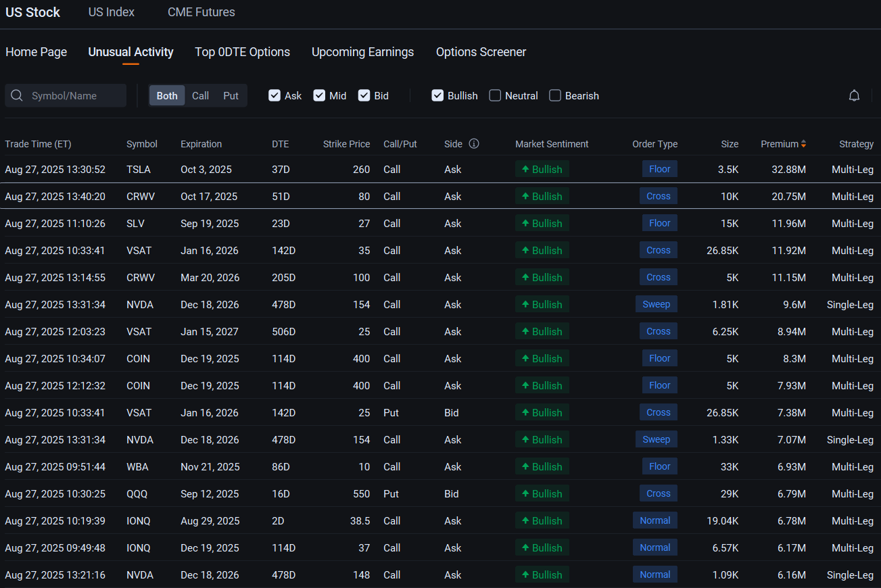Enable the Neutral sentiment checkbox
Viewport: 881px width, 588px height.
[x=494, y=95]
